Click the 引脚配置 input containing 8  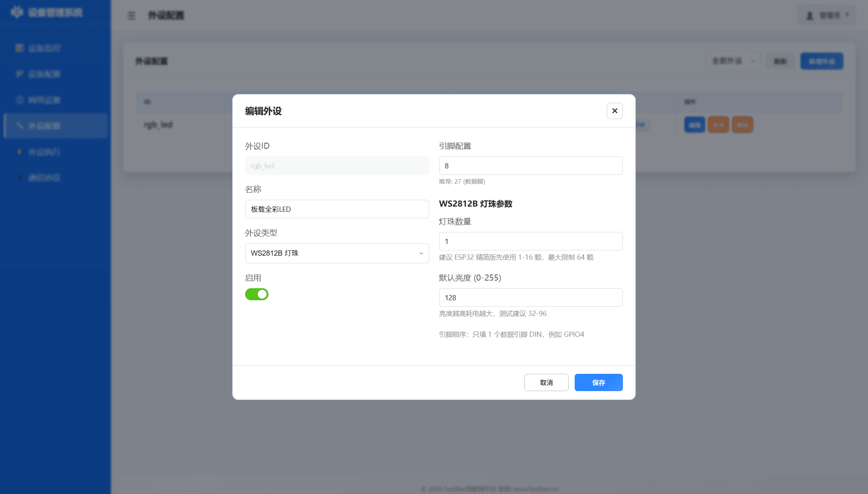530,166
